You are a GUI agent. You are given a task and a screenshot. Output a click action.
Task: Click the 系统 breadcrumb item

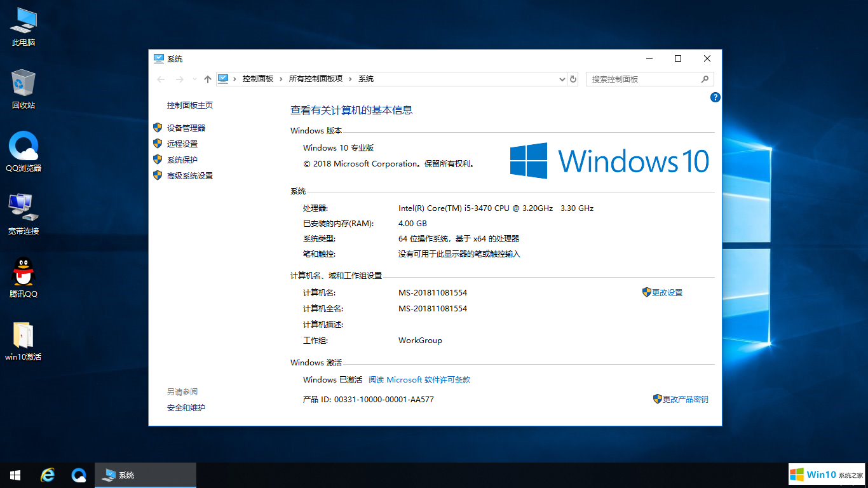pos(366,79)
